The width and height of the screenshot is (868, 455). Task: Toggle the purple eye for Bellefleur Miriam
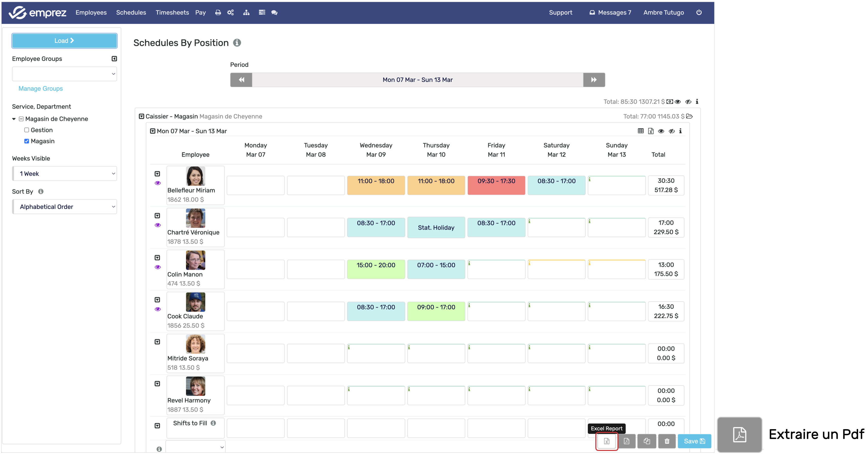click(157, 183)
